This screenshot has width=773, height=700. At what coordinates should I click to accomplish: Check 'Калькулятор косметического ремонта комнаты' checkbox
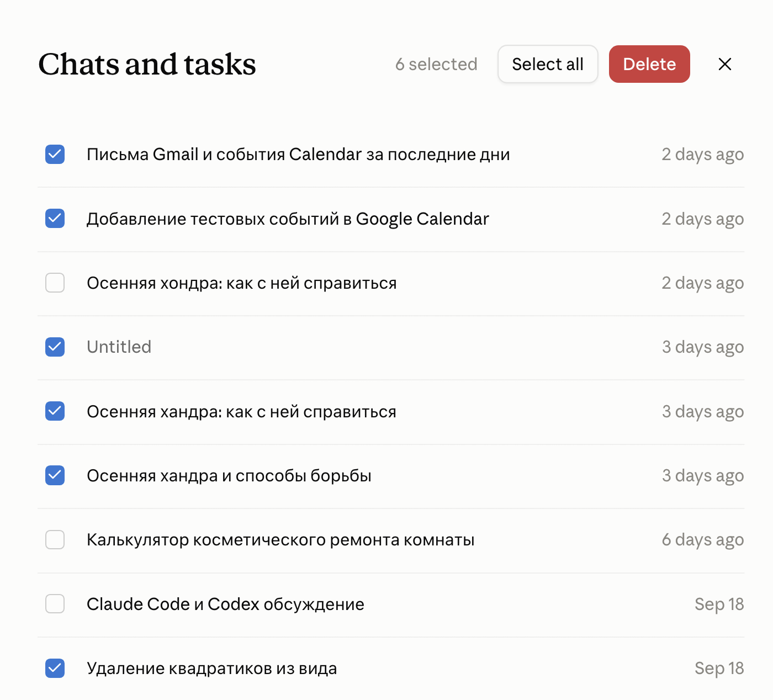[x=55, y=539]
